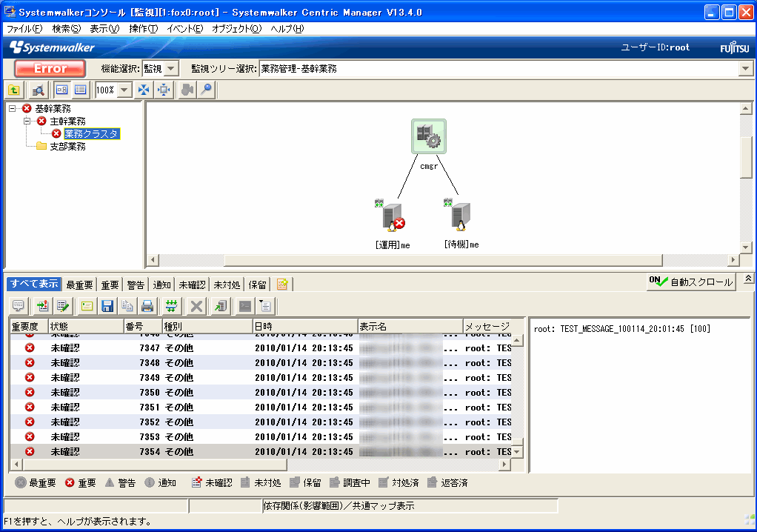The height and width of the screenshot is (532, 757).
Task: Open the 100% zoom level dropdown
Action: 124,90
